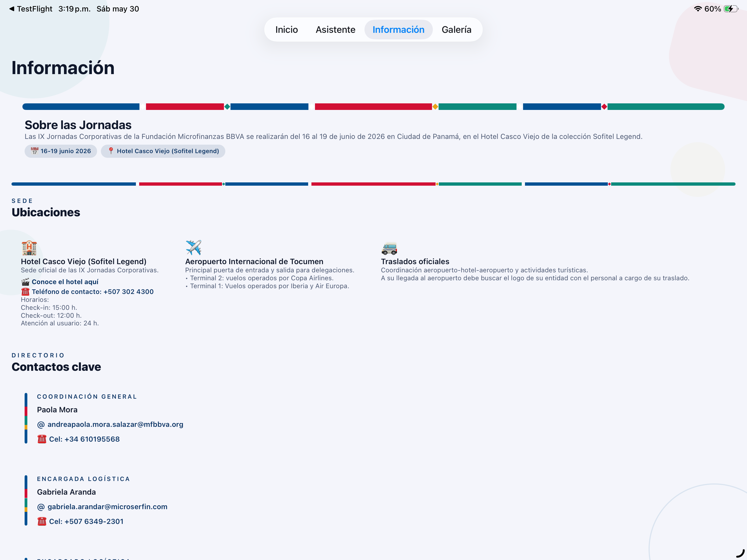Screen dimensions: 747x560
Task: Click the phone icon beside +507 6349-2301
Action: (42, 521)
